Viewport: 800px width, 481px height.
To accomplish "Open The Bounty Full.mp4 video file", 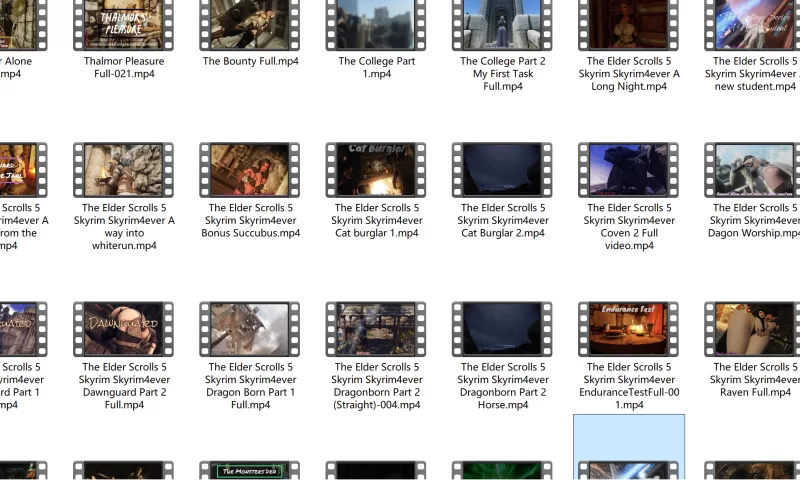I will coord(250,25).
